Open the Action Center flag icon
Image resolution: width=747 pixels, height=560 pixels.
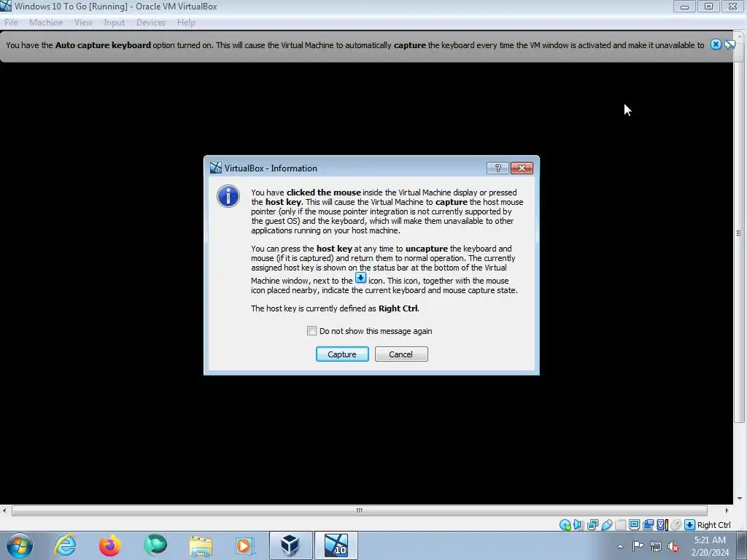click(638, 546)
